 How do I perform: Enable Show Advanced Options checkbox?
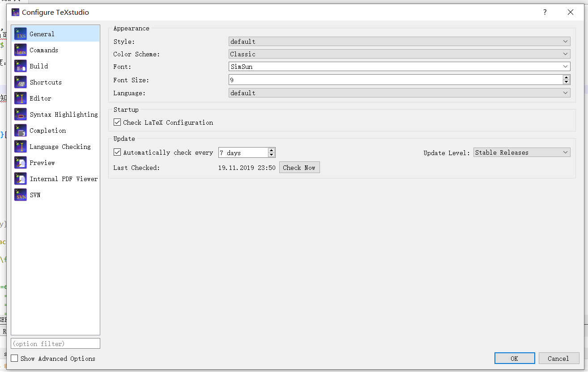pyautogui.click(x=14, y=358)
